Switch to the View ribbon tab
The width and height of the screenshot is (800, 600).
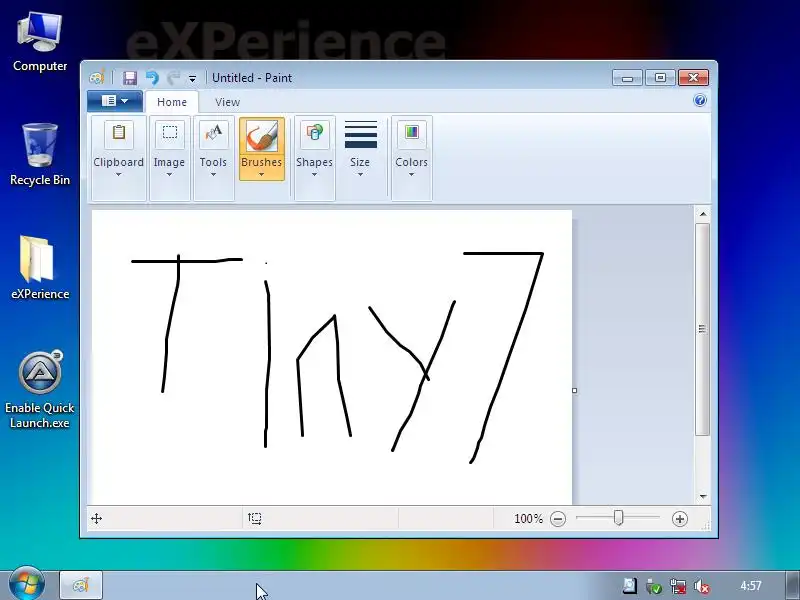(228, 102)
